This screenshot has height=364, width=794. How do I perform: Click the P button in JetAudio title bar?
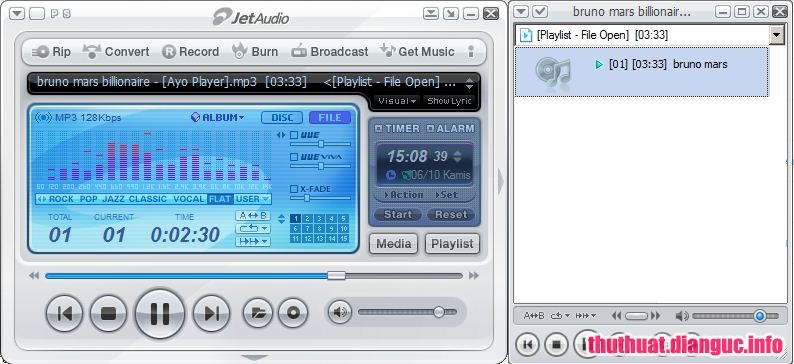click(55, 14)
